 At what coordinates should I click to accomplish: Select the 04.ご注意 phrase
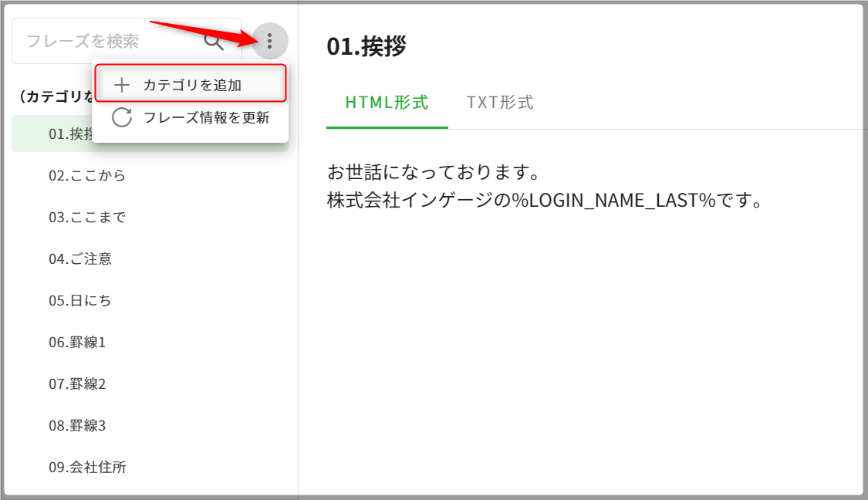coord(80,259)
